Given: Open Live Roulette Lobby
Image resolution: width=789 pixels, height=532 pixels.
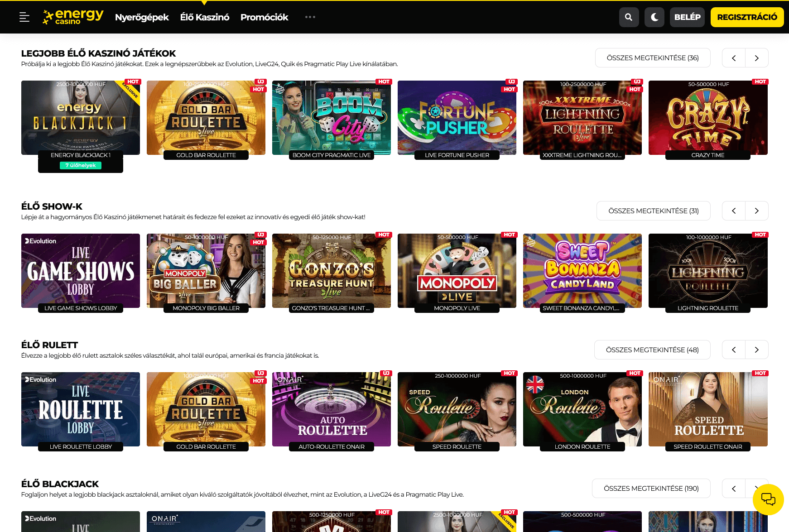Looking at the screenshot, I should pos(81,409).
